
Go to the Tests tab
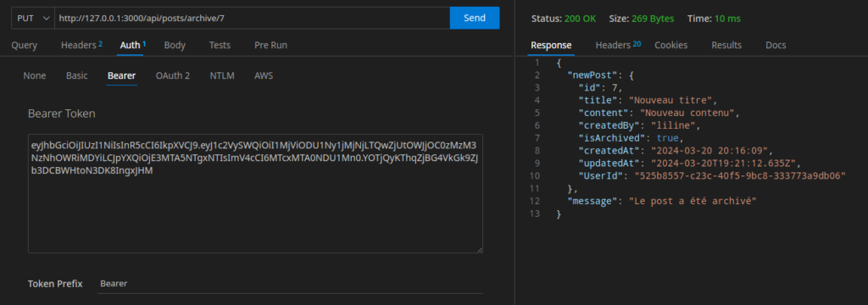tap(220, 46)
